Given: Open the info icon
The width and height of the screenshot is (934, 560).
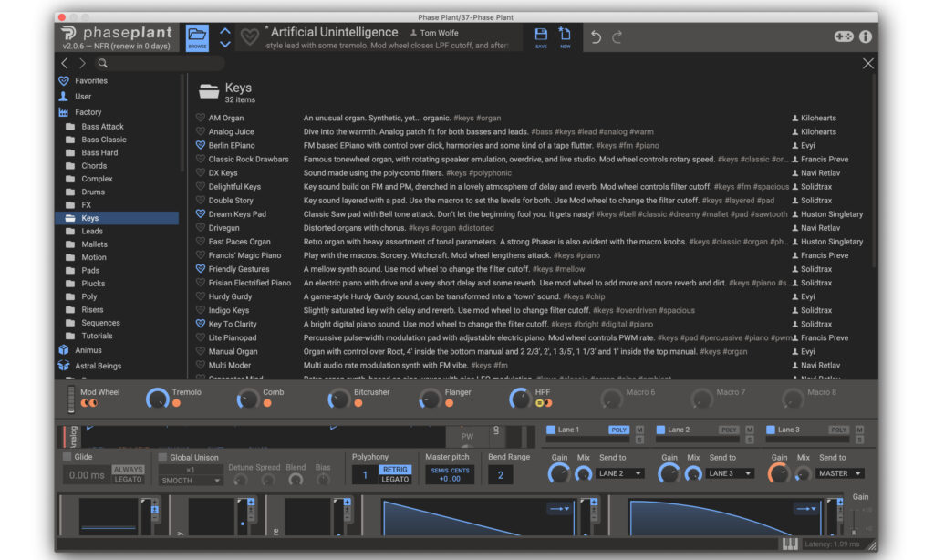Looking at the screenshot, I should click(x=866, y=36).
